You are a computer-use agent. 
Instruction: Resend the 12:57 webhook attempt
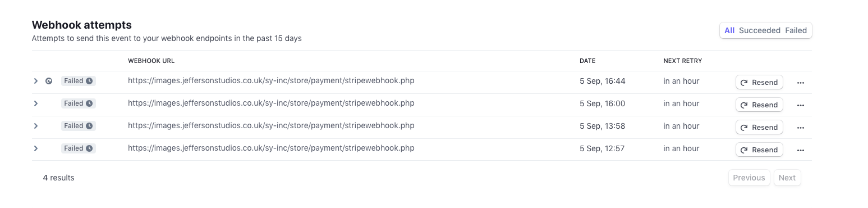click(759, 150)
